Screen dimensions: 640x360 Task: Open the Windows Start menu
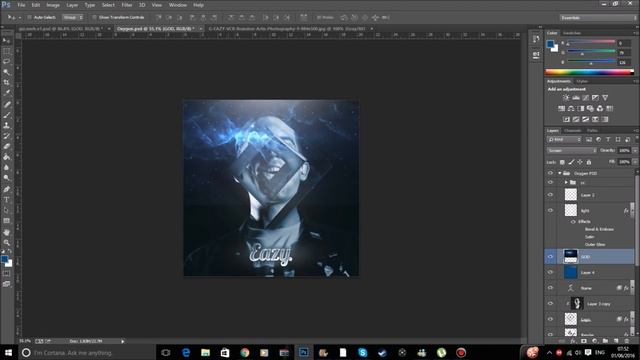9,353
